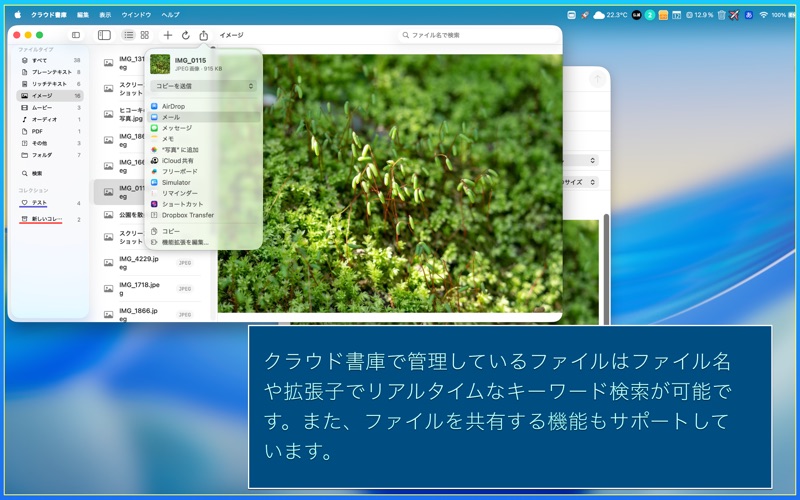The width and height of the screenshot is (800, 500).
Task: Choose ショートカット in share menu
Action: (x=204, y=204)
